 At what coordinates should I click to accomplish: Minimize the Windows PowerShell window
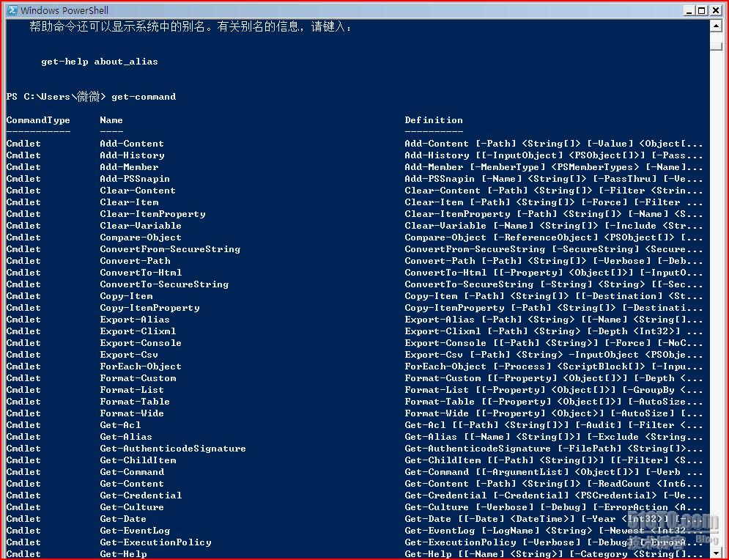tap(689, 10)
